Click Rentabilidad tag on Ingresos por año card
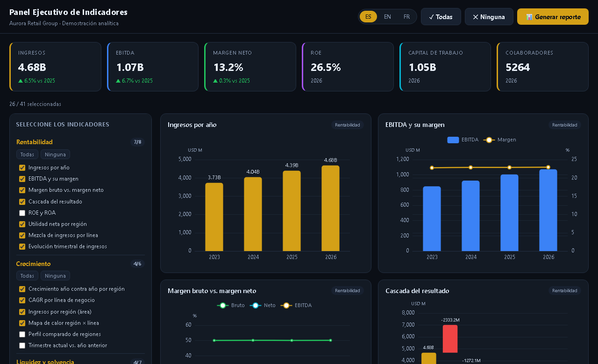This screenshot has height=364, width=598. click(x=348, y=125)
